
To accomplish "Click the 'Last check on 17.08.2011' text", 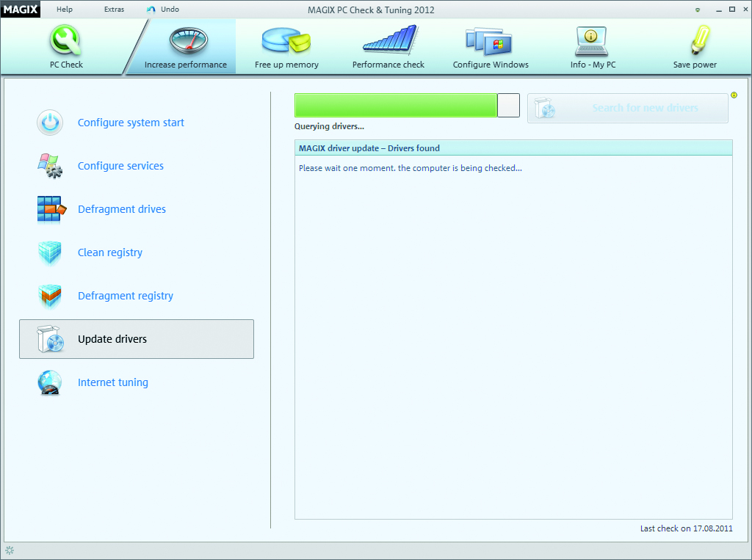I will [x=687, y=528].
